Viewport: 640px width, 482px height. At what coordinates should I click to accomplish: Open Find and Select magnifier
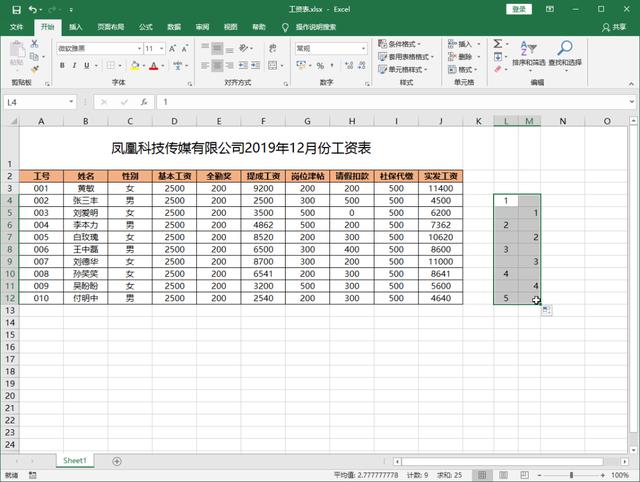pos(565,47)
